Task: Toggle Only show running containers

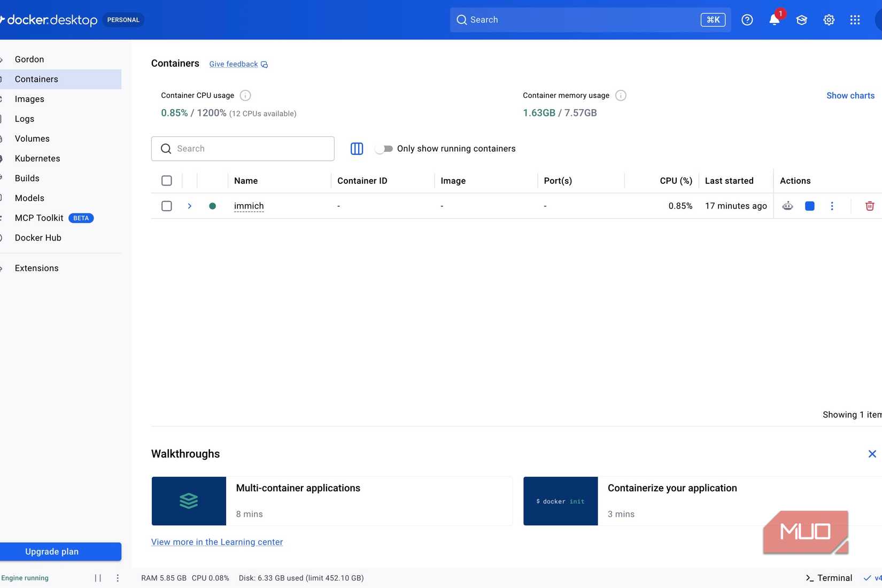Action: click(384, 149)
